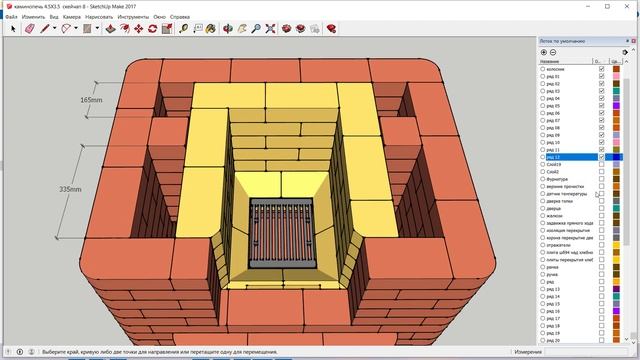Select the Text label tool
The height and width of the screenshot is (360, 640).
198,29
